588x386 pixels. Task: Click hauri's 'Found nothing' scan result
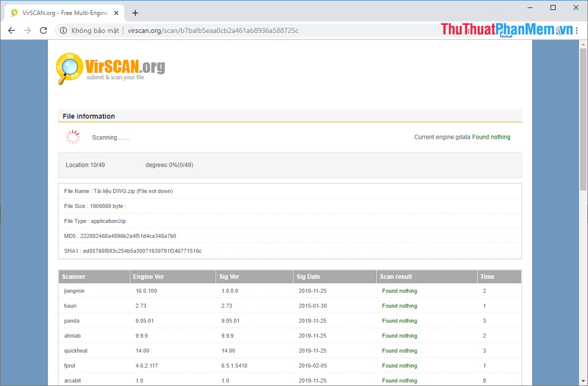click(x=399, y=306)
